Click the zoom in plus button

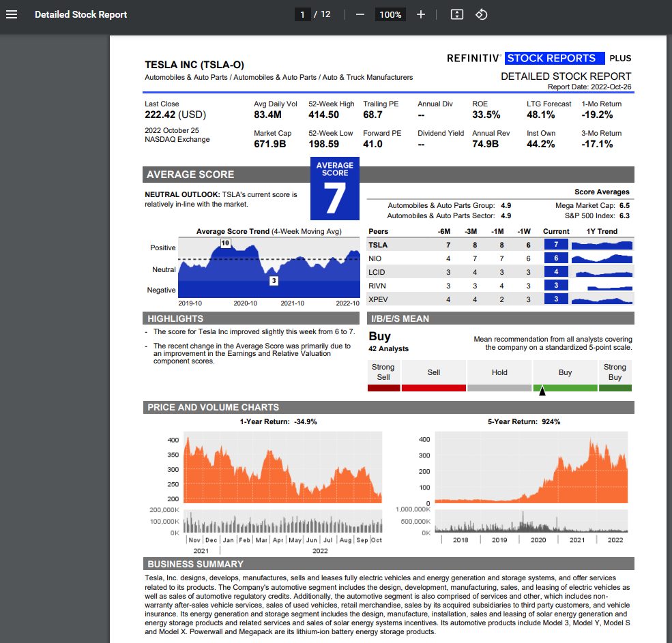coord(421,14)
